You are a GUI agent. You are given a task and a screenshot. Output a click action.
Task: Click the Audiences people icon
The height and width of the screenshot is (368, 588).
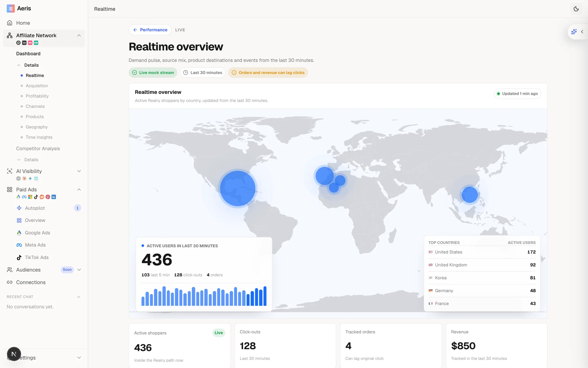(x=10, y=270)
